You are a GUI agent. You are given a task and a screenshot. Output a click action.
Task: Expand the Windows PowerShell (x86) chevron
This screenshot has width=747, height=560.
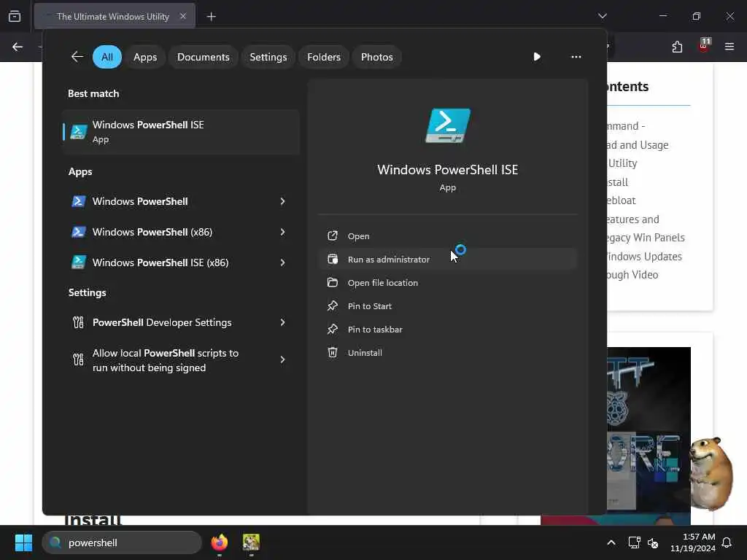click(282, 232)
